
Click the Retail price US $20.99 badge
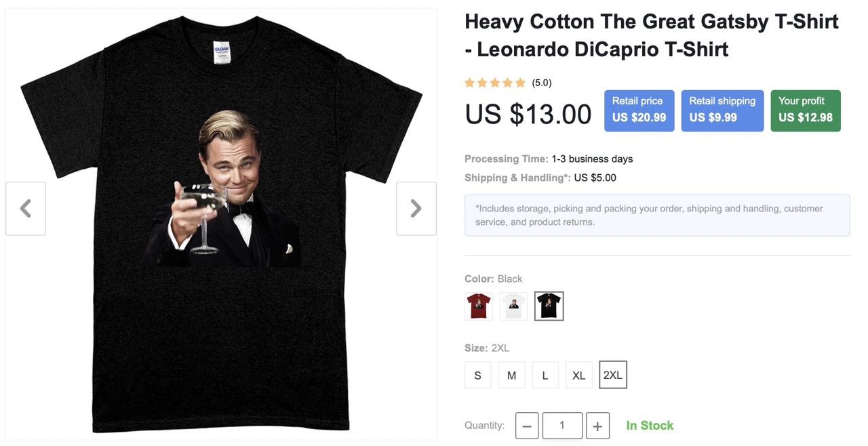click(x=639, y=110)
